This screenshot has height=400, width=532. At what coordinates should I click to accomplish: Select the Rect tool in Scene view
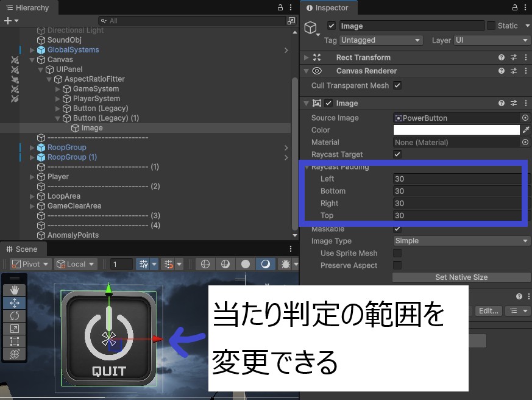pos(15,341)
